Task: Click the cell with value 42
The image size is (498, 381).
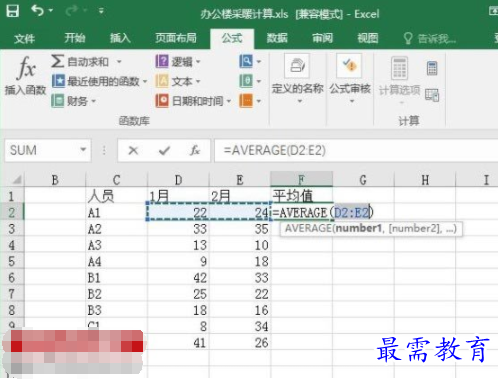Action: (178, 278)
